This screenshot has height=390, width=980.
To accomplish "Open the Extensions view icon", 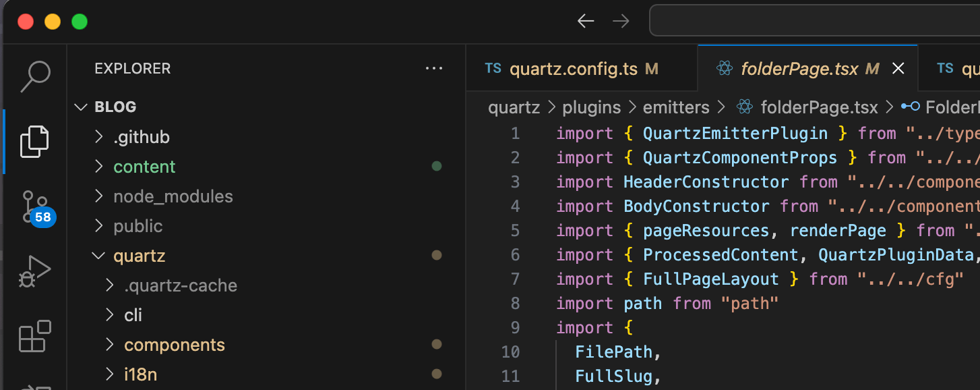I will click(x=35, y=335).
